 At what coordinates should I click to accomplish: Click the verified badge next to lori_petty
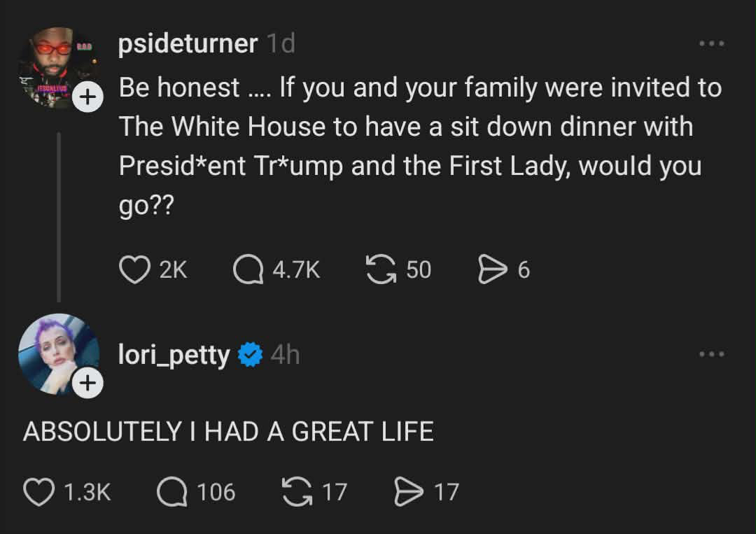[249, 356]
